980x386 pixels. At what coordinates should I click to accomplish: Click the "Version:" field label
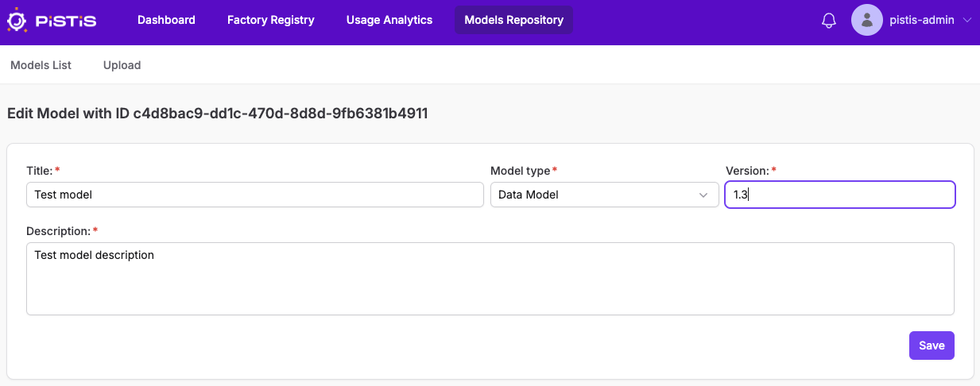tap(751, 171)
